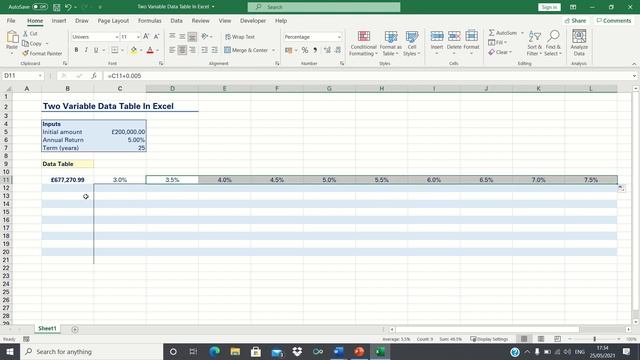Click the Comma Style icon
640x360 pixels.
(315, 50)
